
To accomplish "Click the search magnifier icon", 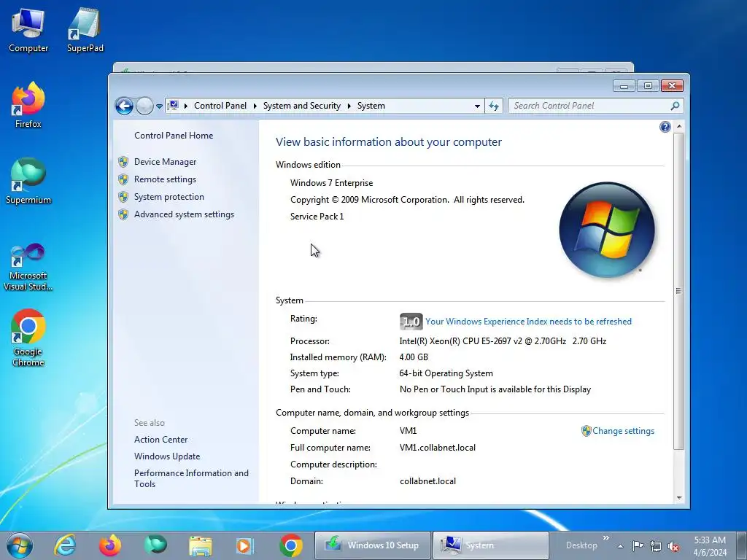I will (x=675, y=106).
